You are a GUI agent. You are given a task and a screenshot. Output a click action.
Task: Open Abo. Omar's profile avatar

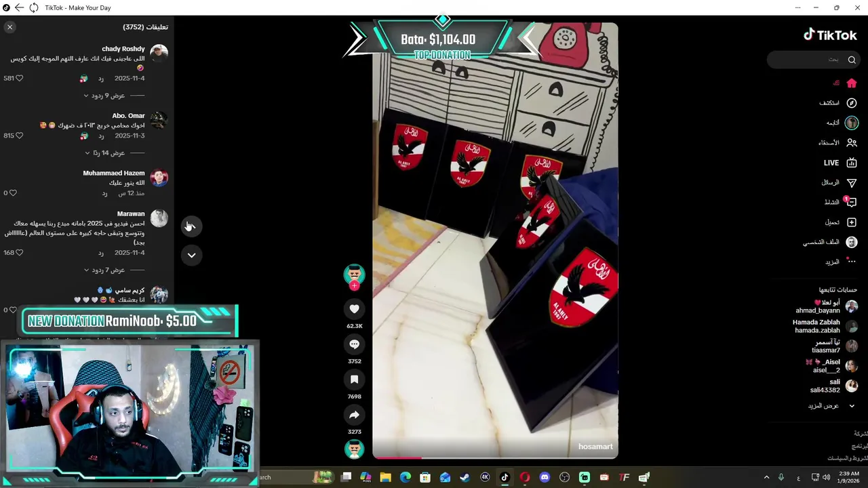pyautogui.click(x=159, y=120)
